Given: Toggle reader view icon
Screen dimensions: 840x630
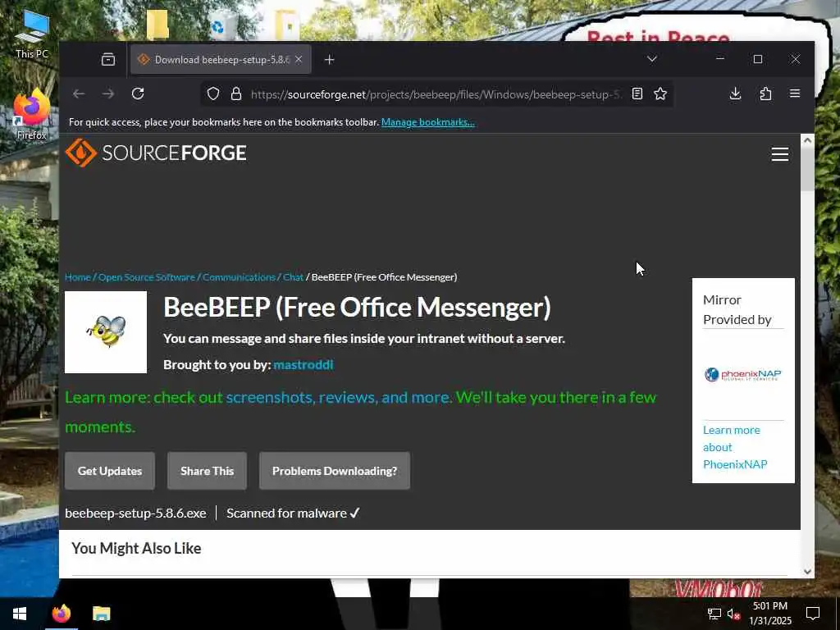Looking at the screenshot, I should point(637,94).
